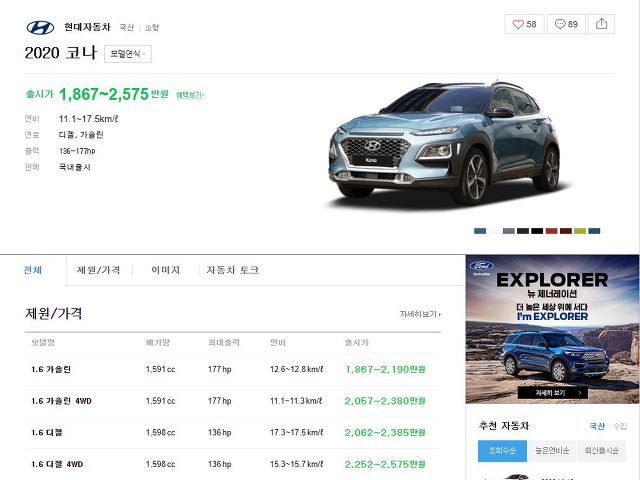Pick the lime green car color swatch
The height and width of the screenshot is (480, 640).
580,231
